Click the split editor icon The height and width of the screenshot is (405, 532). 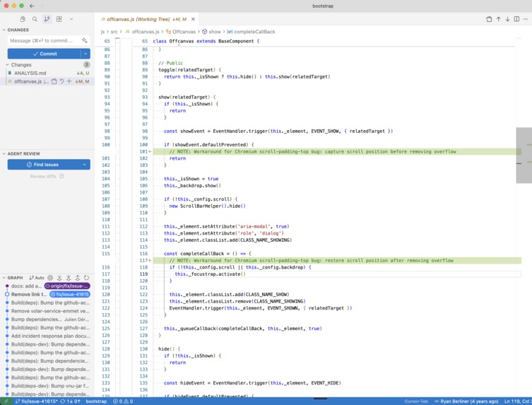point(516,19)
